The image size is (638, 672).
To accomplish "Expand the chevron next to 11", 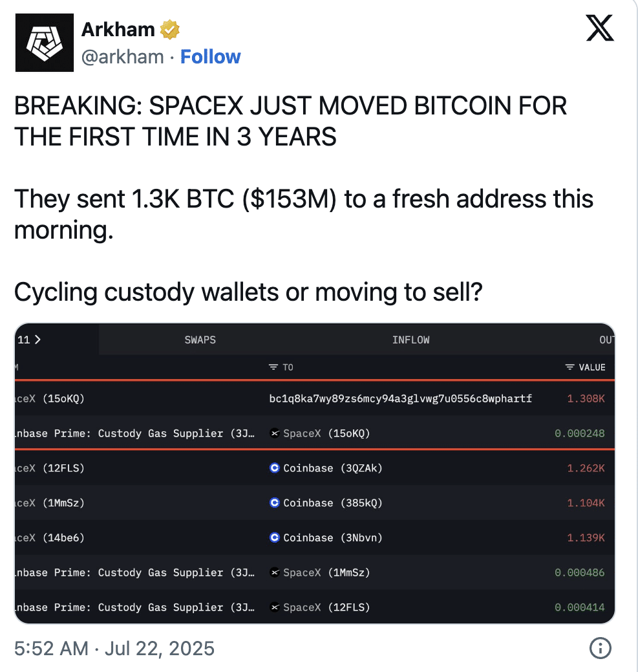I will pyautogui.click(x=37, y=340).
